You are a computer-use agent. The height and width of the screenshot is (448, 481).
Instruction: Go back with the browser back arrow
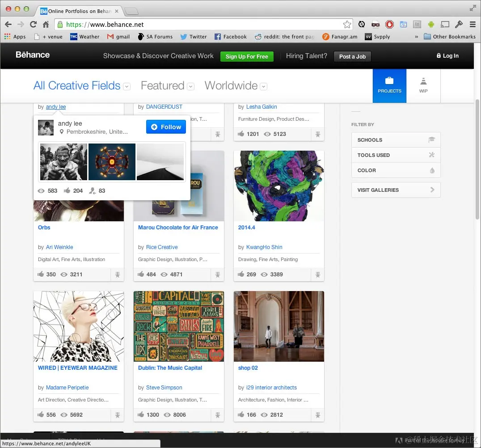tap(8, 24)
